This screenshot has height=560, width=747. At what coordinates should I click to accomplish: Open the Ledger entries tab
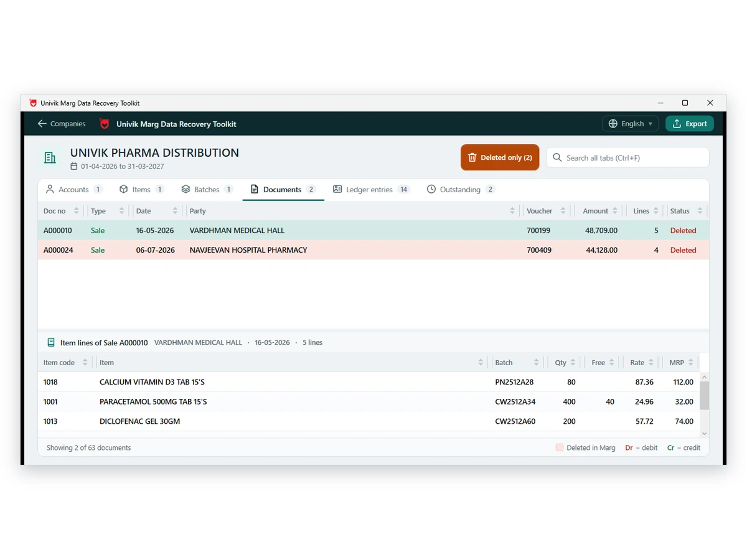(371, 189)
